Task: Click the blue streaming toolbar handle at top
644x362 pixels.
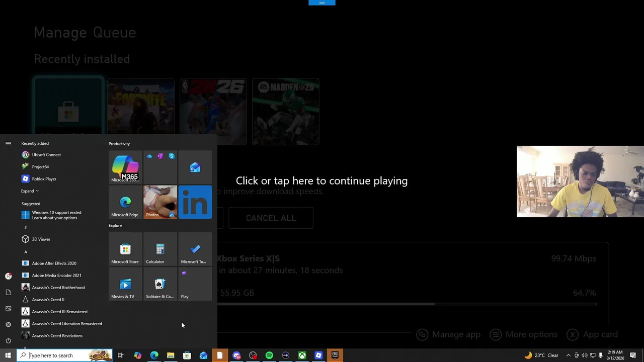Action: (x=322, y=3)
